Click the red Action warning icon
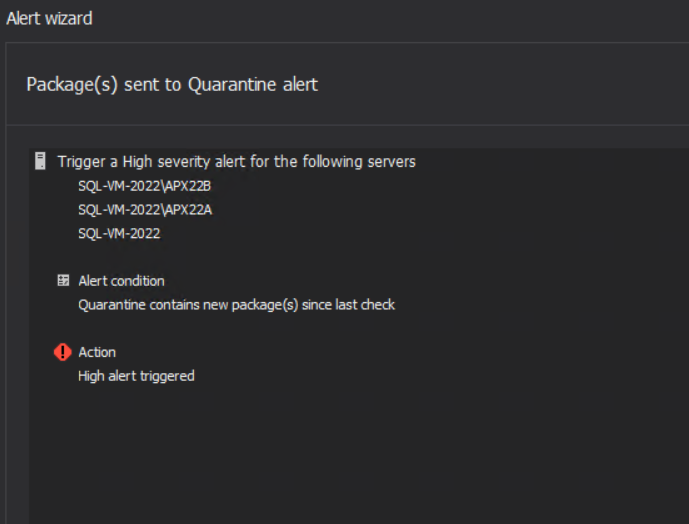The width and height of the screenshot is (689, 524). 63,352
